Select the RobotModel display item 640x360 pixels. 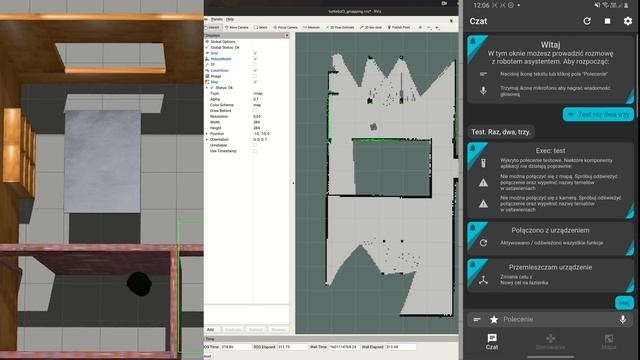click(221, 59)
